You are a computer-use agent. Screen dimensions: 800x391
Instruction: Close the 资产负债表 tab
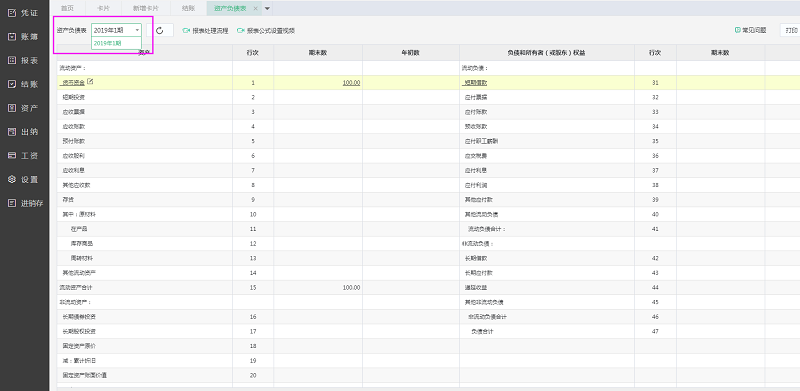(x=255, y=8)
